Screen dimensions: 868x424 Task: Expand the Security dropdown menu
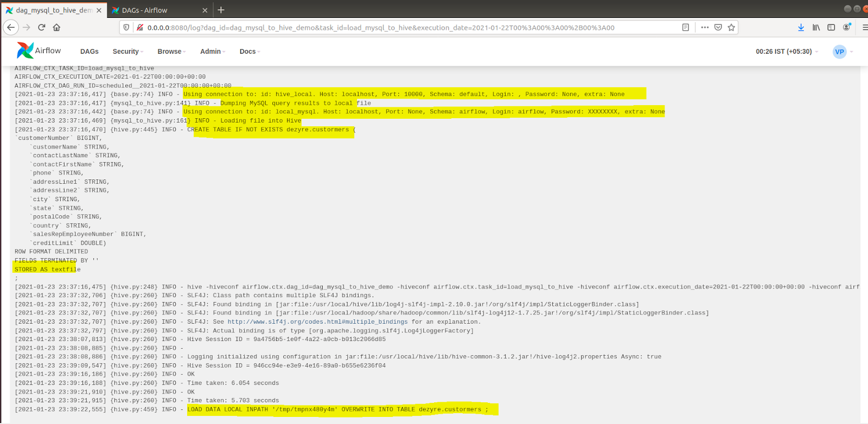127,52
